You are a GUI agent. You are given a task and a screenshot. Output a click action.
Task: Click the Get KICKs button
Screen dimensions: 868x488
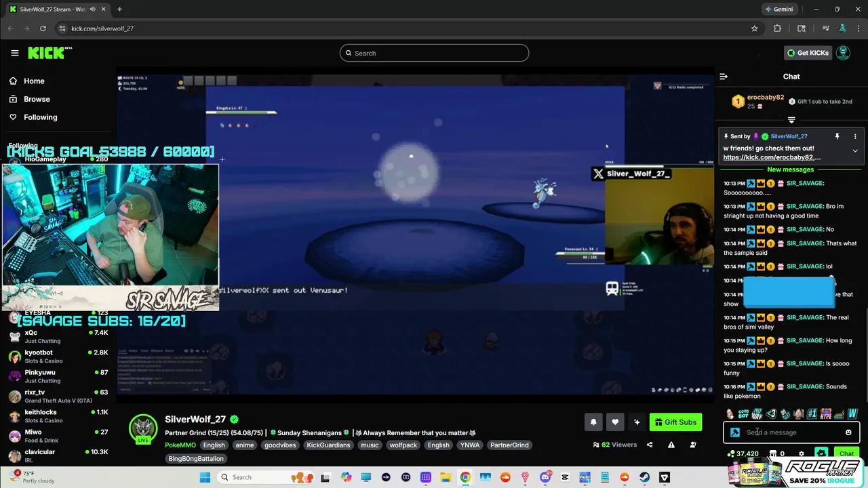[807, 53]
